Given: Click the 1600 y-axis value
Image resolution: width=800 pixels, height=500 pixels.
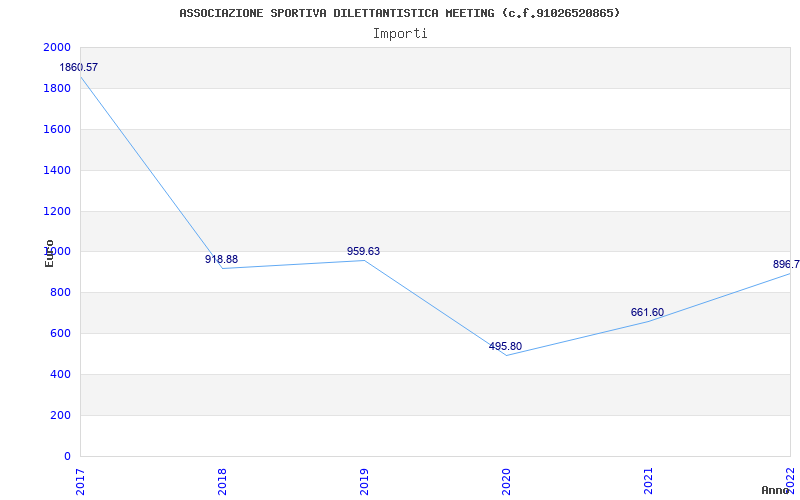Looking at the screenshot, I should 57,129.
